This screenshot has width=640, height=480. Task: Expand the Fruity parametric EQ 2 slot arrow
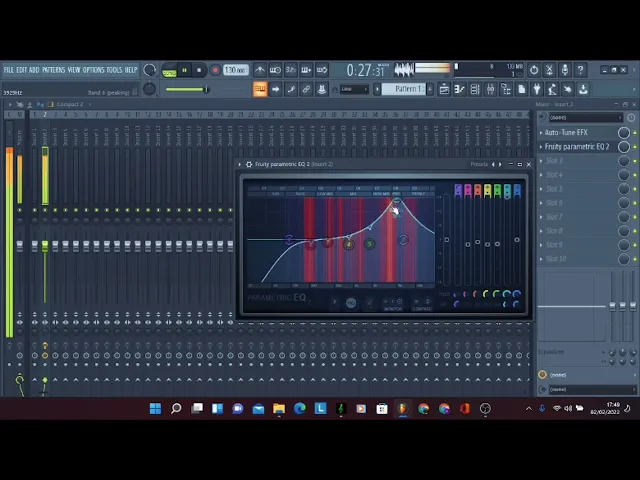click(x=541, y=147)
